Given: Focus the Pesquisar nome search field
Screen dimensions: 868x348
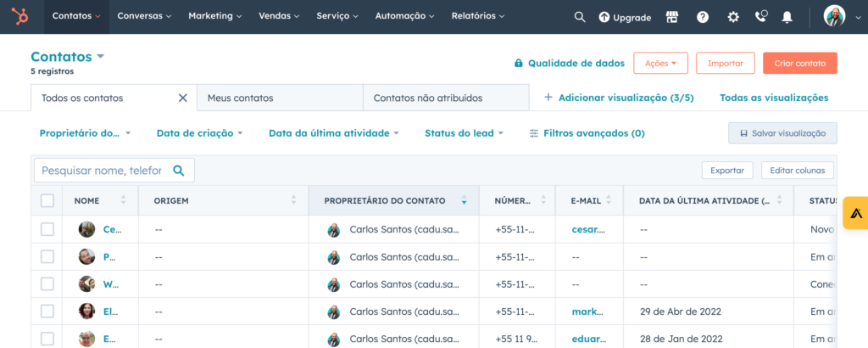Looking at the screenshot, I should [114, 170].
